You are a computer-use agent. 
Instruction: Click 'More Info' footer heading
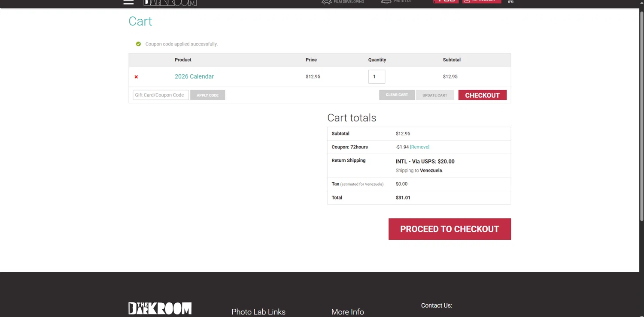coord(348,312)
